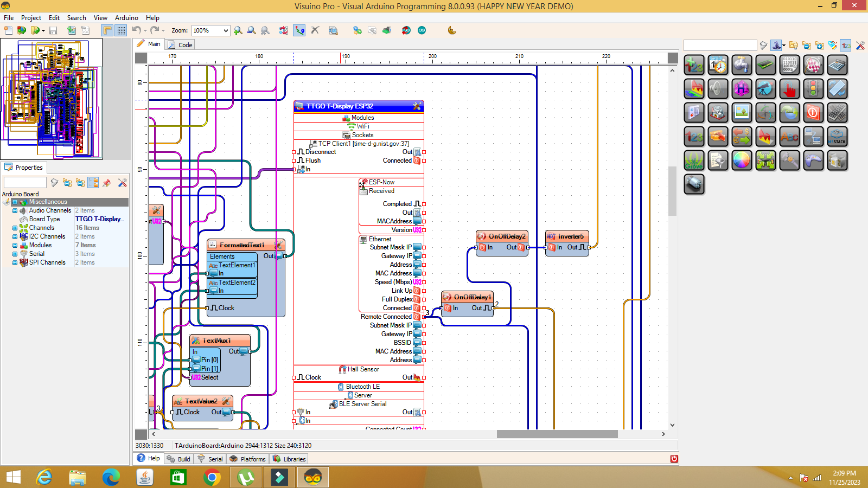Screen dimensions: 868x488
Task: Click the design overview minimap thumbnail
Action: point(52,99)
